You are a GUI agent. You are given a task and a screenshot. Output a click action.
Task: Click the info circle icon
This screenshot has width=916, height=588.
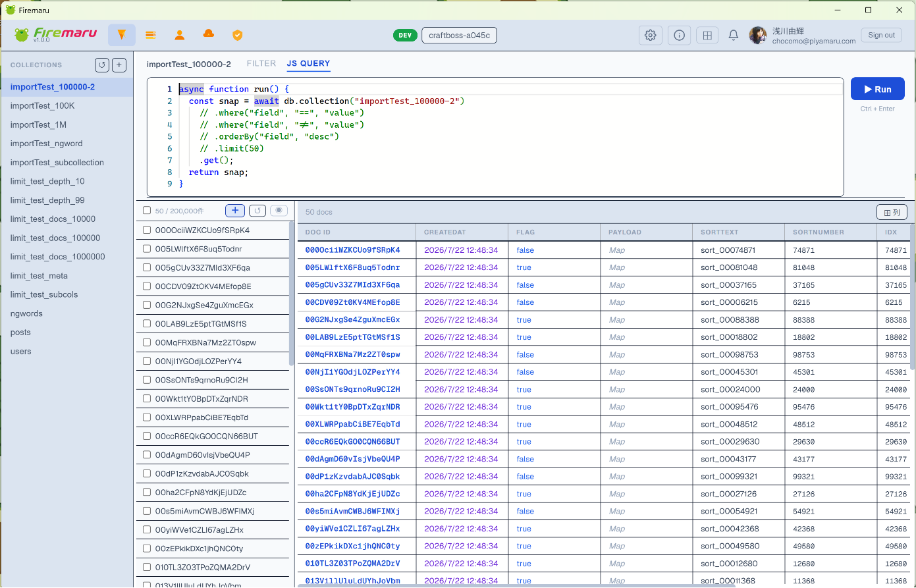tap(679, 36)
